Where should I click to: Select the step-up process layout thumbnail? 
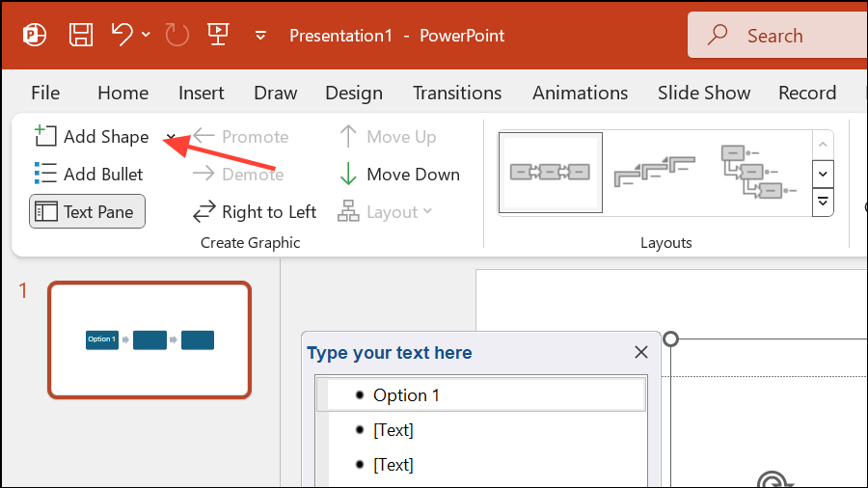tap(654, 174)
